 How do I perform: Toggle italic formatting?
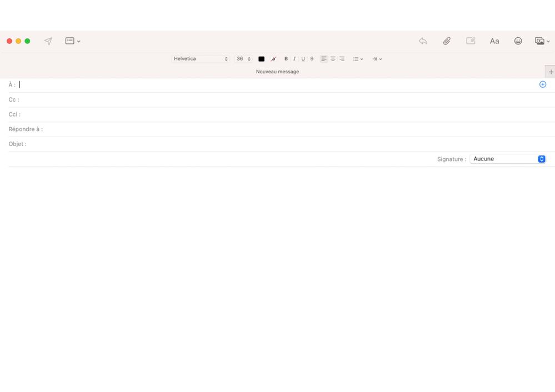294,59
